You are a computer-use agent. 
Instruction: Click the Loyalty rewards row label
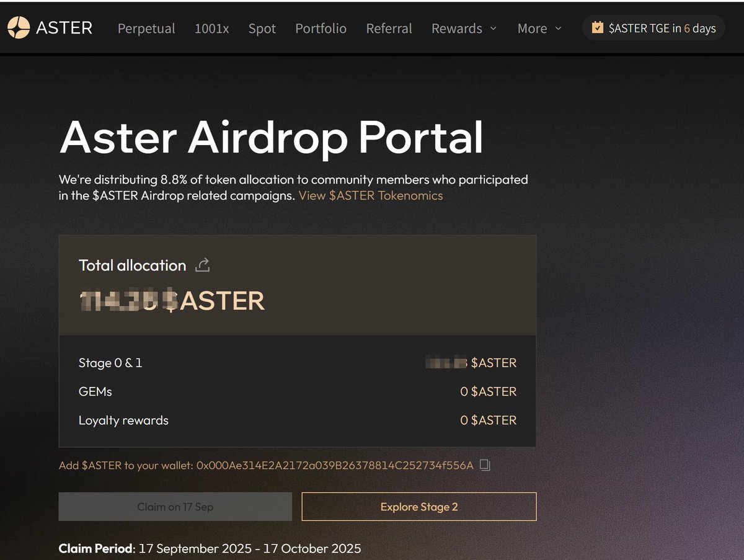(x=123, y=420)
